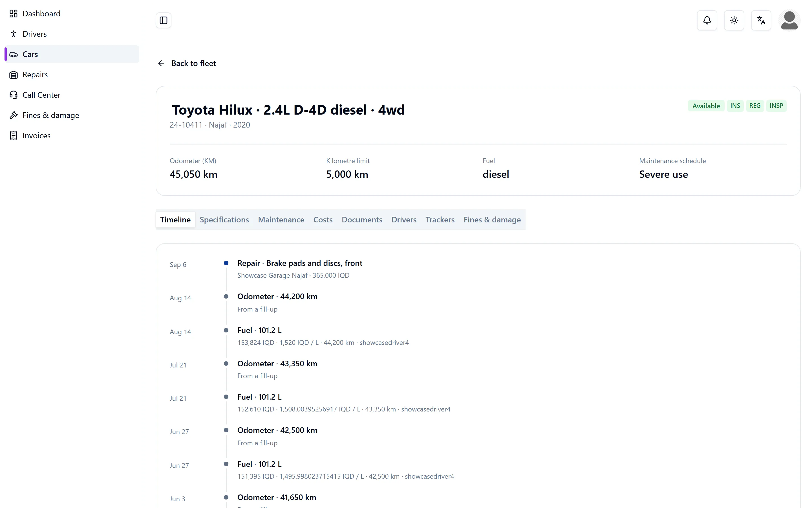The width and height of the screenshot is (812, 508).
Task: Click the Odometer · 42,500 km entry
Action: 277,430
